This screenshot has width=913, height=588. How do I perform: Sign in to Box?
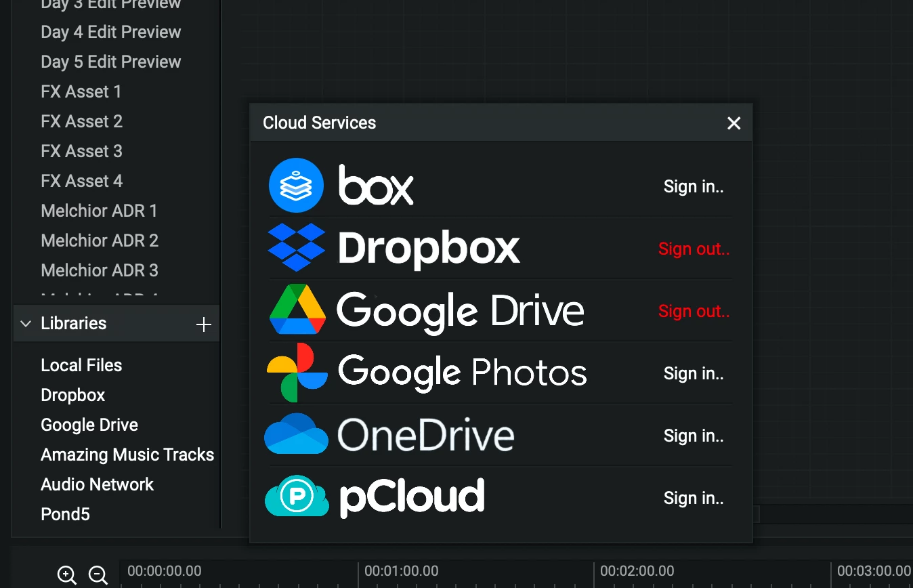pyautogui.click(x=693, y=186)
